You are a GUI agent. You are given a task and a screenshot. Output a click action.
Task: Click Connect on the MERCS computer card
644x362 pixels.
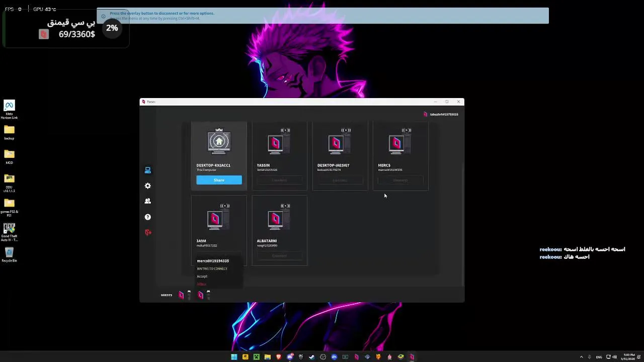(x=400, y=180)
